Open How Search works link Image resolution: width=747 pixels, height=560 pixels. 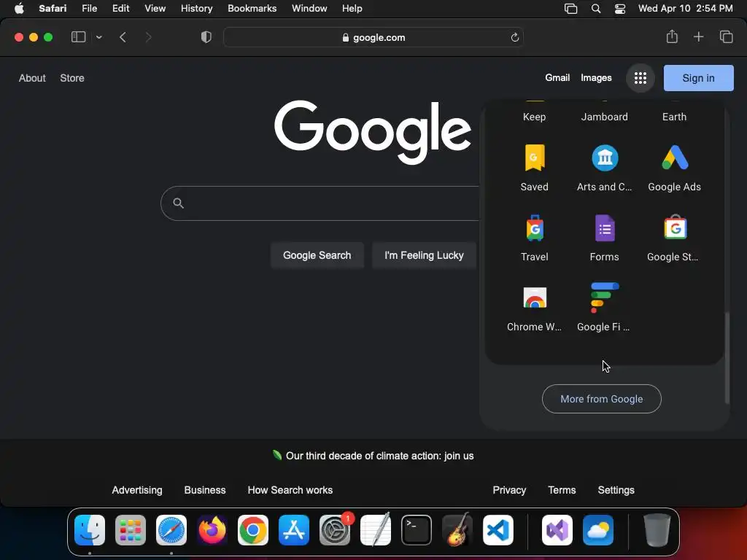pos(290,490)
